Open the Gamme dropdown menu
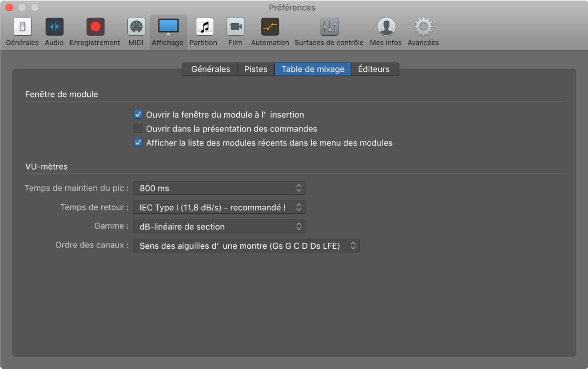Screen dimensions: 588x369 click(219, 227)
